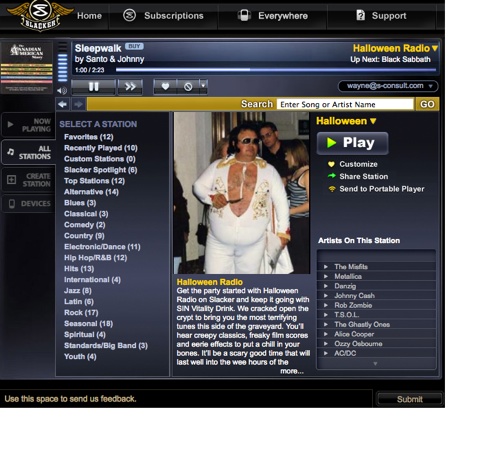The width and height of the screenshot is (500, 456).
Task: Select Alternative (14) genre
Action: tap(91, 192)
